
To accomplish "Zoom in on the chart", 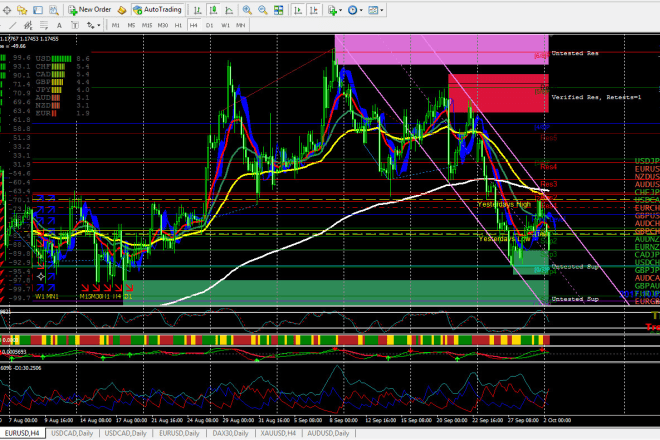I will 247,10.
